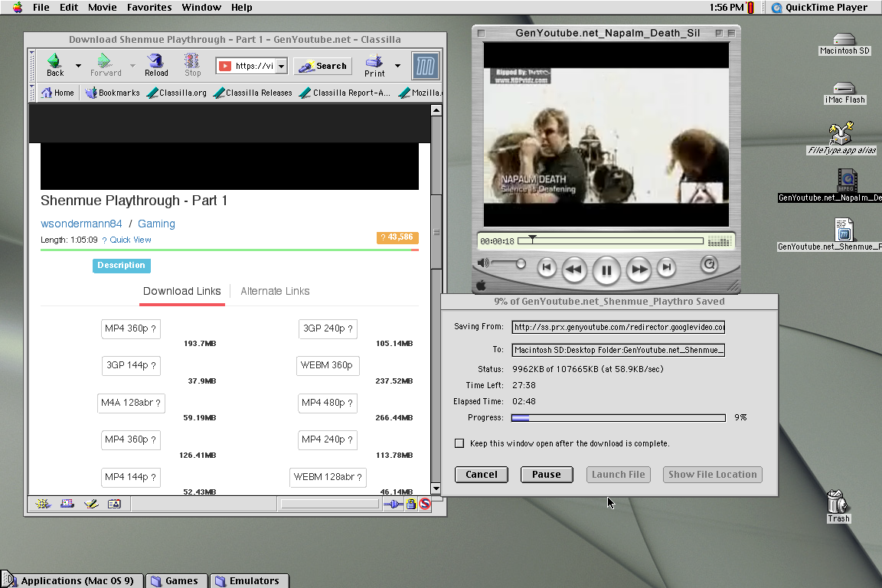Open the Home bookmark
882x588 pixels.
click(57, 93)
